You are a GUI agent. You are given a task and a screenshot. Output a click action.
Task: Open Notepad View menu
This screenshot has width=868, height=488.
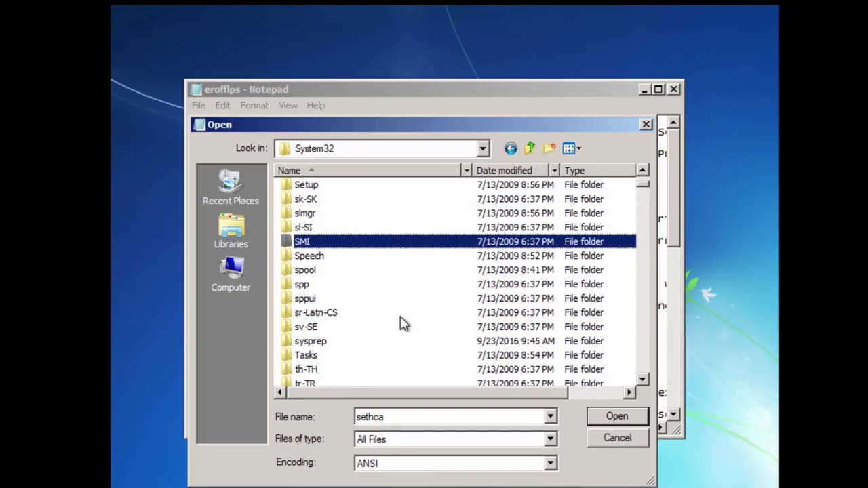(x=288, y=105)
